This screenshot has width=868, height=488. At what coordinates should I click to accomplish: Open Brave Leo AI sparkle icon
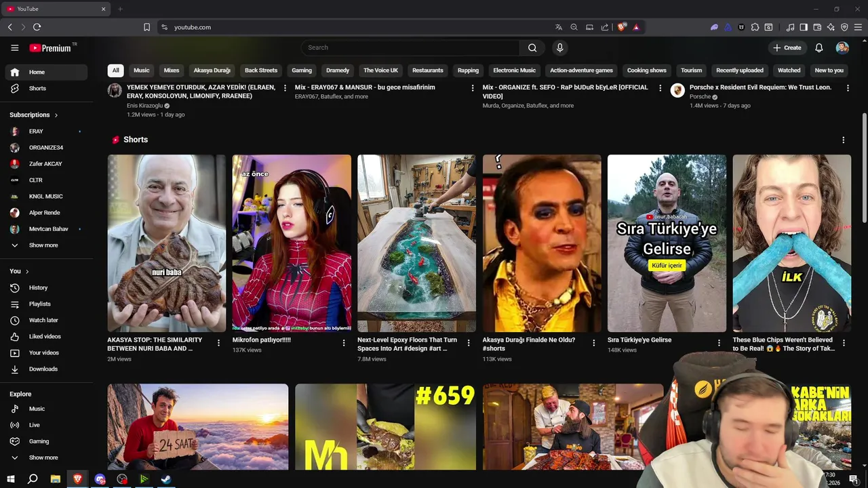tap(831, 27)
